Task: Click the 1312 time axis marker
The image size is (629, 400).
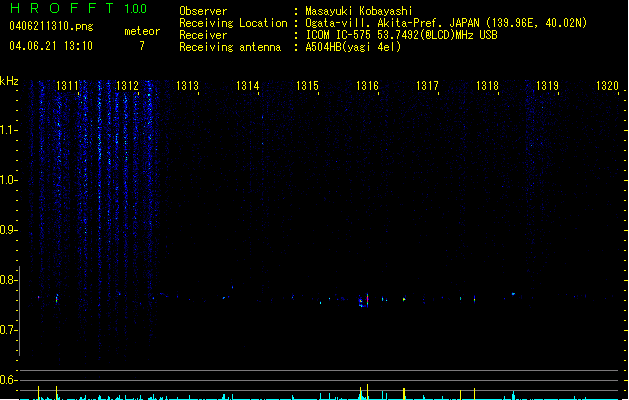Action: [127, 86]
